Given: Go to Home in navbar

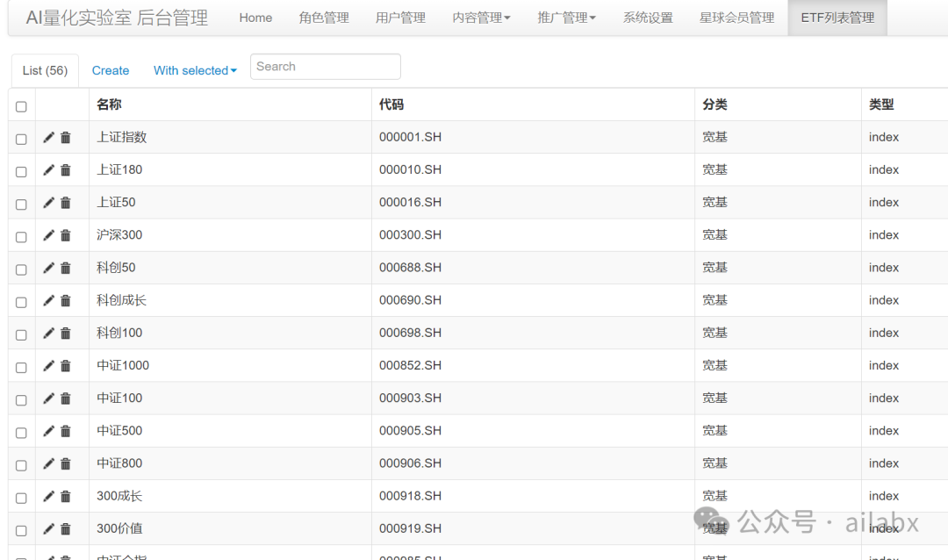Looking at the screenshot, I should (x=255, y=18).
